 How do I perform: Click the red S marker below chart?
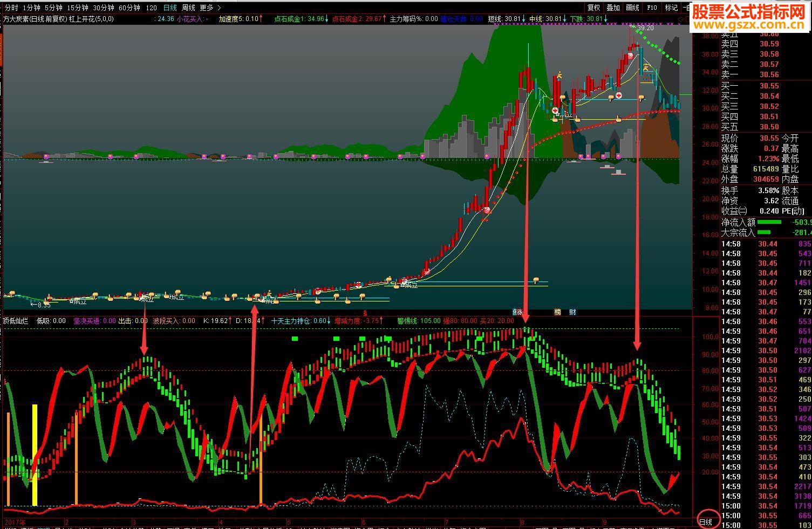pos(366,312)
